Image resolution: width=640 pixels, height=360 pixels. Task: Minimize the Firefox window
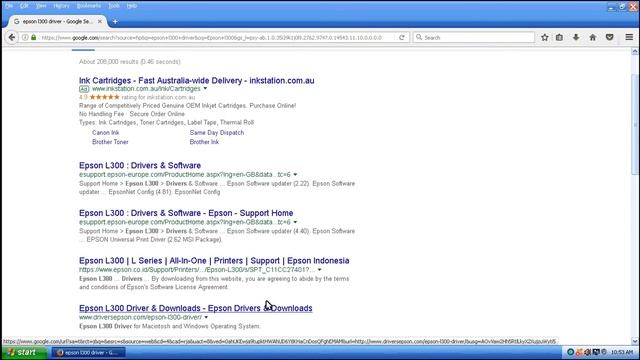tap(611, 7)
